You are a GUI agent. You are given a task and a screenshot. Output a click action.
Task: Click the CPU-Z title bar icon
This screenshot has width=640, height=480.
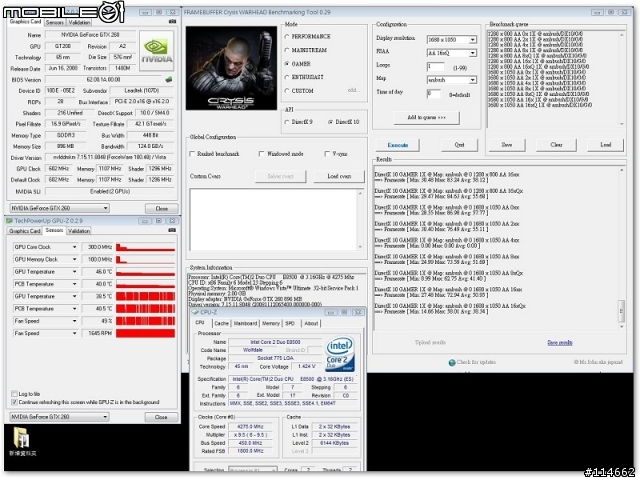[x=195, y=312]
